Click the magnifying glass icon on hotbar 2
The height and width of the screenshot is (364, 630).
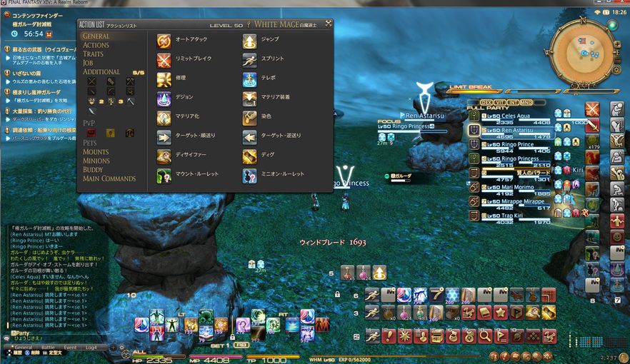[x=485, y=336]
